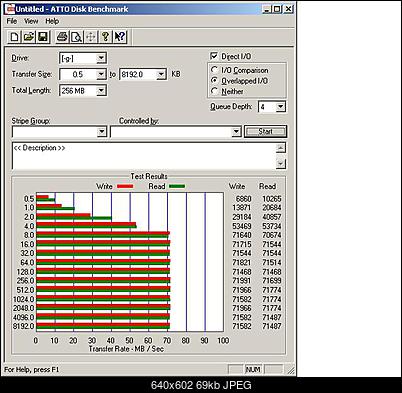Open a saved benchmark file icon

pos(29,36)
